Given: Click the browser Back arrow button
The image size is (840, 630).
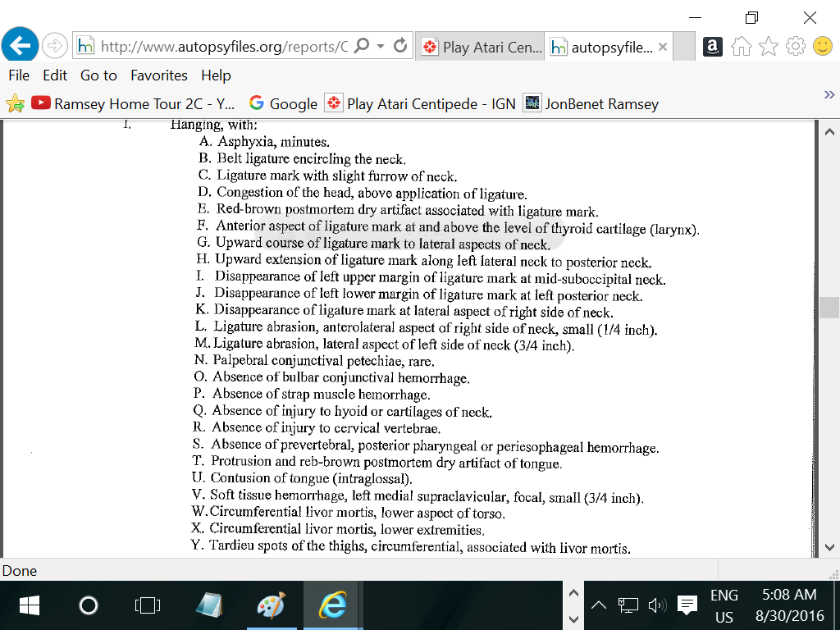Looking at the screenshot, I should 21,45.
